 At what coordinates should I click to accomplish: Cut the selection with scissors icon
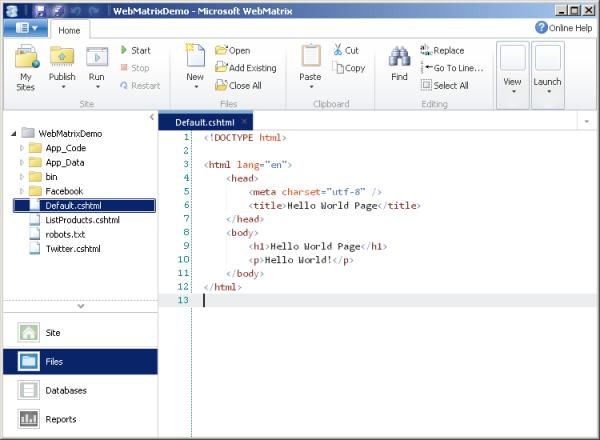[x=346, y=50]
